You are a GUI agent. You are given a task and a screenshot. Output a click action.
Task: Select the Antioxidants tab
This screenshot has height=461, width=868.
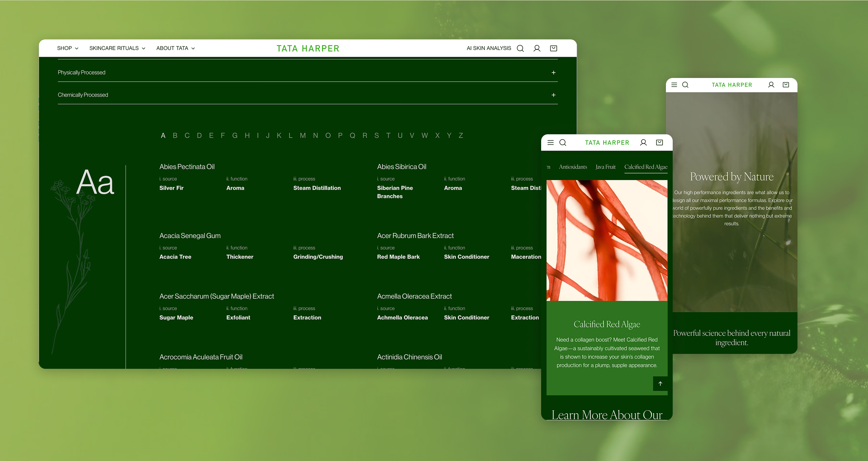pos(573,167)
